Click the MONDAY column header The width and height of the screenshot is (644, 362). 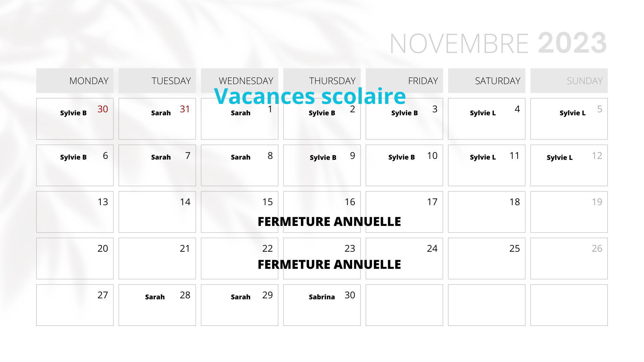coord(75,81)
